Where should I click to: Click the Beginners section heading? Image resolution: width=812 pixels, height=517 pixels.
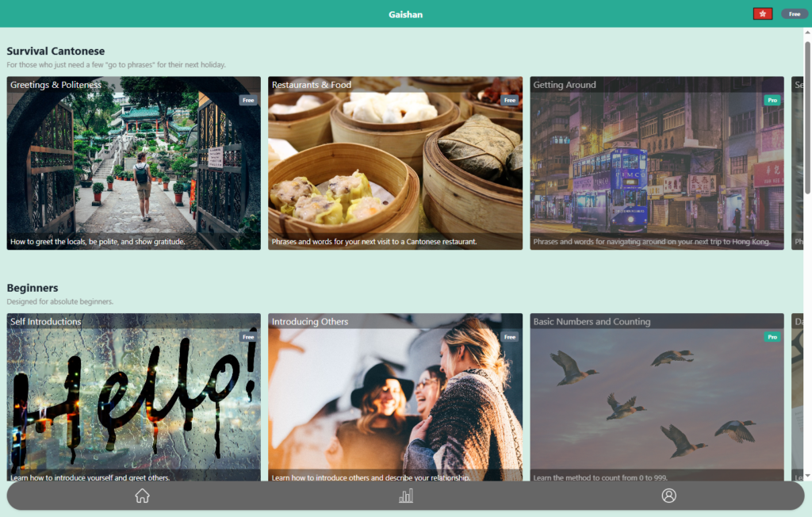pyautogui.click(x=33, y=288)
